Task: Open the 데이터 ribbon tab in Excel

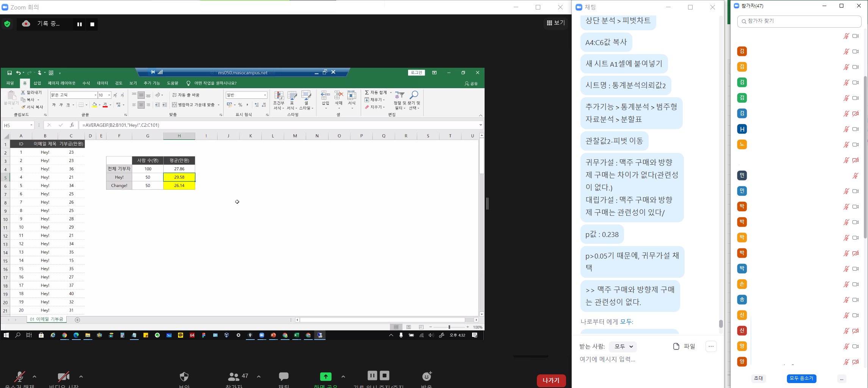Action: click(102, 83)
